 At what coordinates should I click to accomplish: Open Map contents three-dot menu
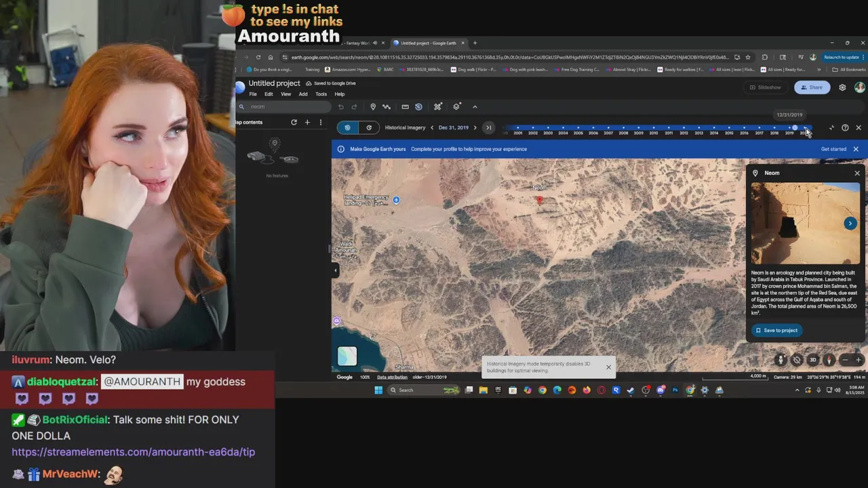pos(321,122)
